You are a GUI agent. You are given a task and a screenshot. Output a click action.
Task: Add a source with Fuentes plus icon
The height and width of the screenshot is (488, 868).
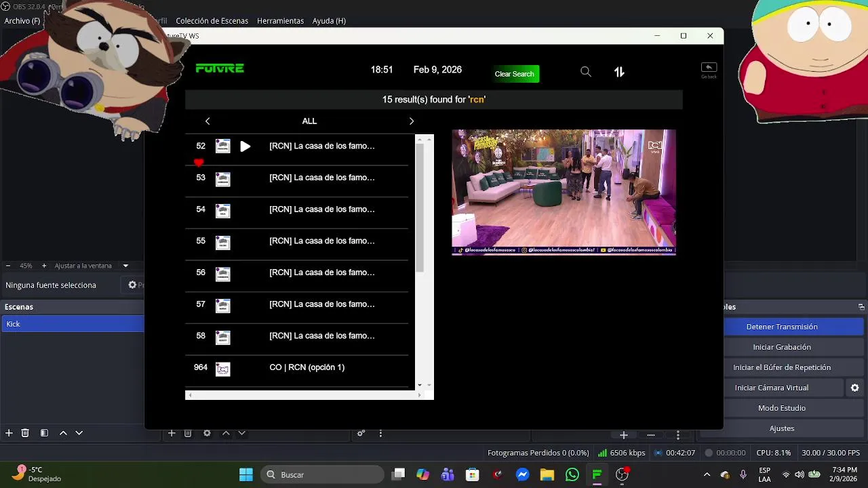[172, 433]
